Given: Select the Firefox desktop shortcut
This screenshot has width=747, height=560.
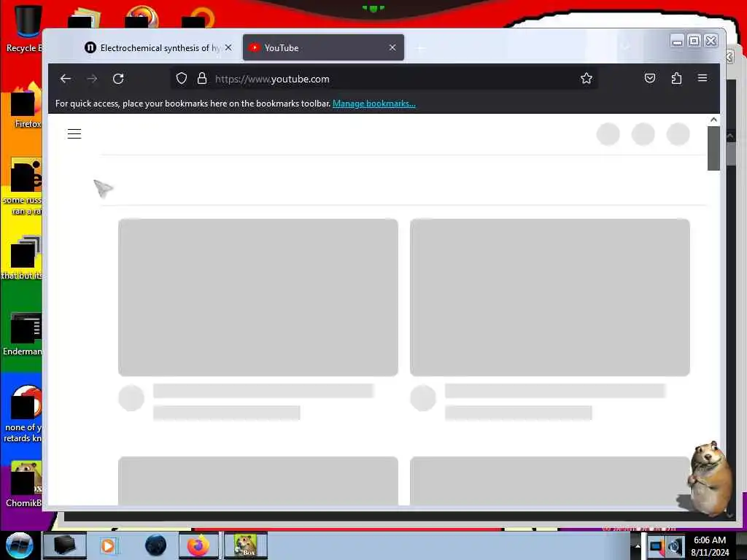Looking at the screenshot, I should [x=26, y=106].
